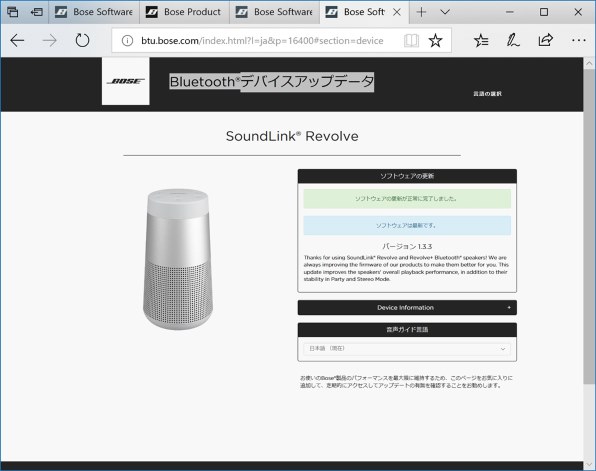Image resolution: width=596 pixels, height=471 pixels.
Task: Refresh the current page
Action: pyautogui.click(x=82, y=40)
